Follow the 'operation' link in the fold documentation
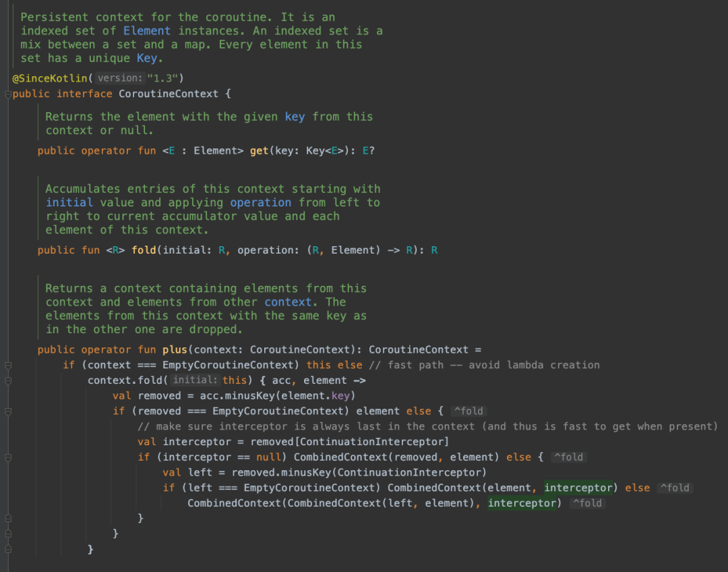This screenshot has height=572, width=728. click(261, 202)
